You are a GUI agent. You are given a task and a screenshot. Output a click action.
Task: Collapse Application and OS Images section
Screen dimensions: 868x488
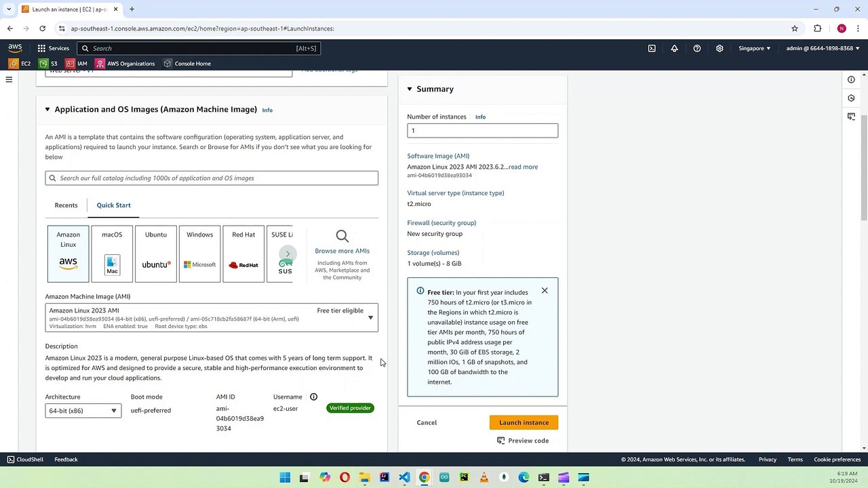click(47, 109)
